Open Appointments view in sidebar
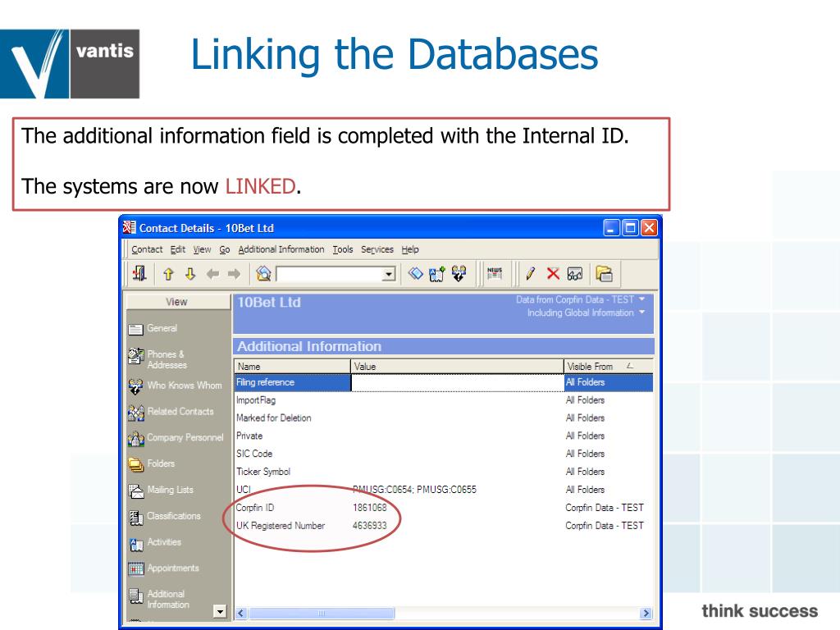The height and width of the screenshot is (630, 840). (163, 568)
